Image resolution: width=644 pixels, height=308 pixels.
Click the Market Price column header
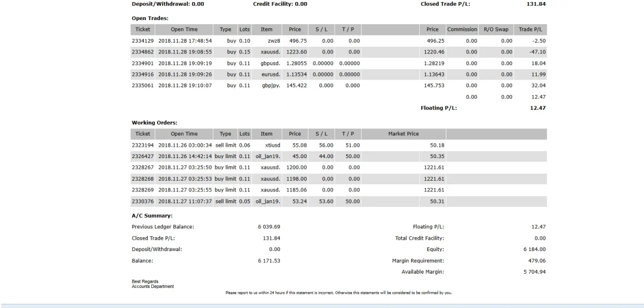[x=403, y=134]
